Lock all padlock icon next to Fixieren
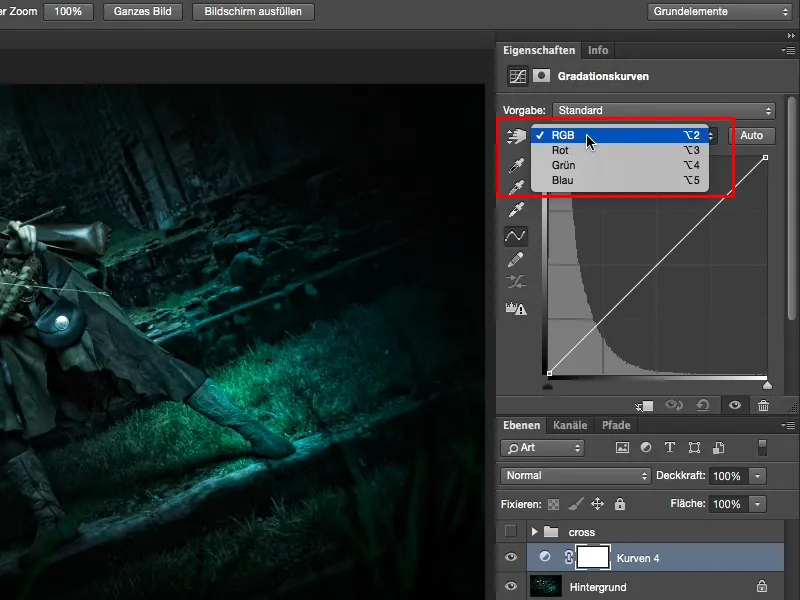The width and height of the screenshot is (800, 600). coord(620,504)
